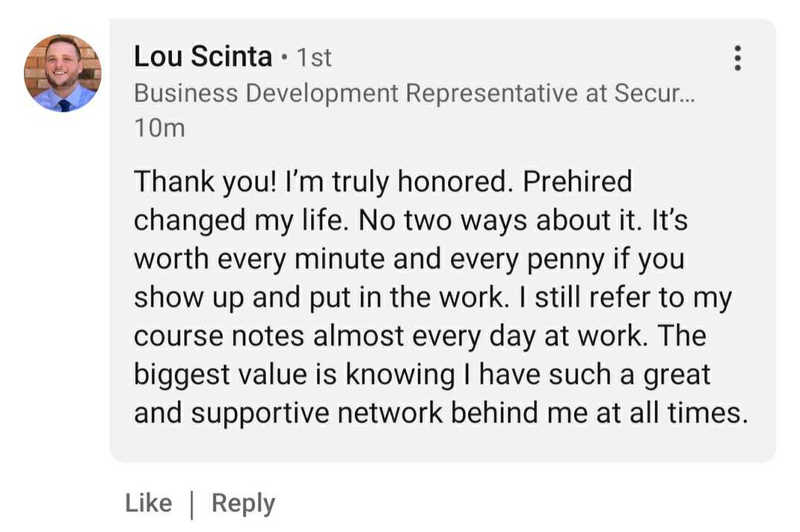Image resolution: width=800 pixels, height=532 pixels.
Task: Reply to Lou Scinta's comment
Action: click(x=243, y=503)
